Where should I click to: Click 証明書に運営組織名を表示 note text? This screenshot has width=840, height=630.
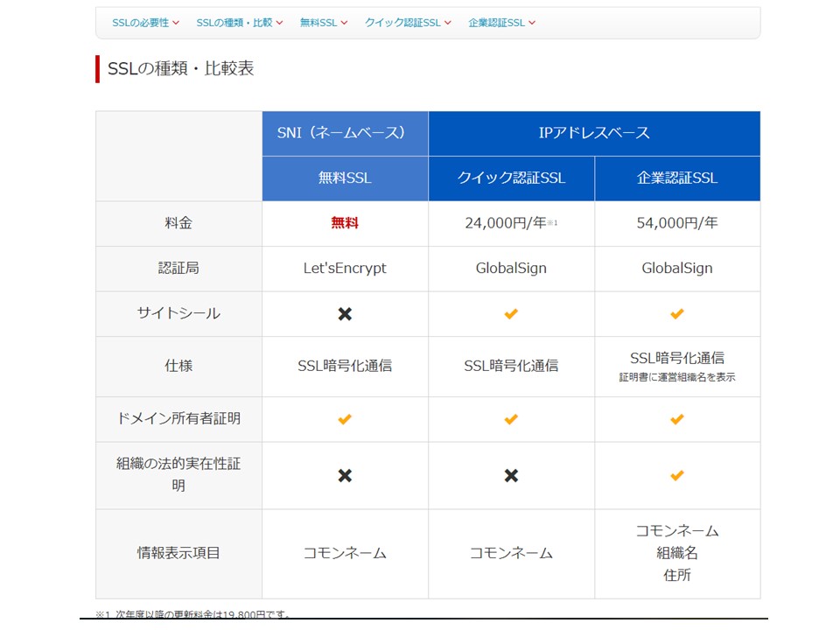pos(677,378)
